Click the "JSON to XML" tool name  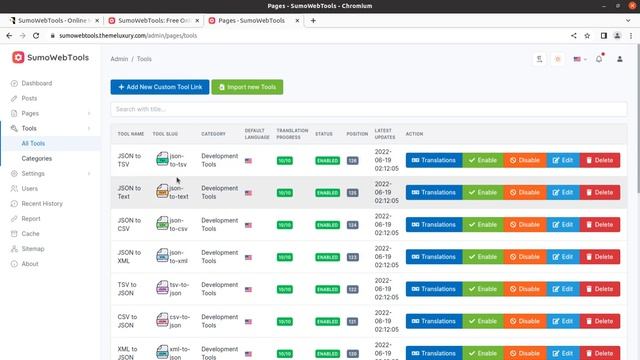(129, 257)
